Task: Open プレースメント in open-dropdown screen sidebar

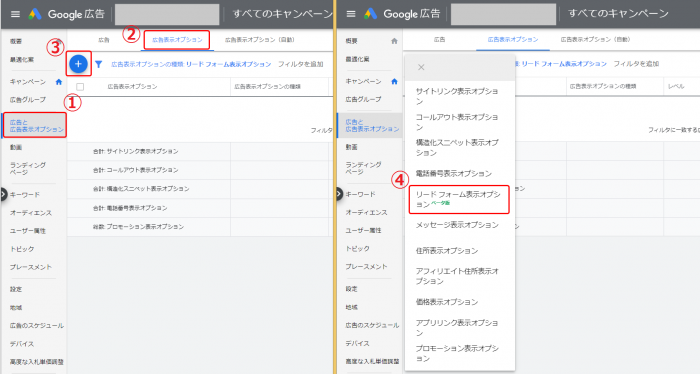Action: coord(367,266)
